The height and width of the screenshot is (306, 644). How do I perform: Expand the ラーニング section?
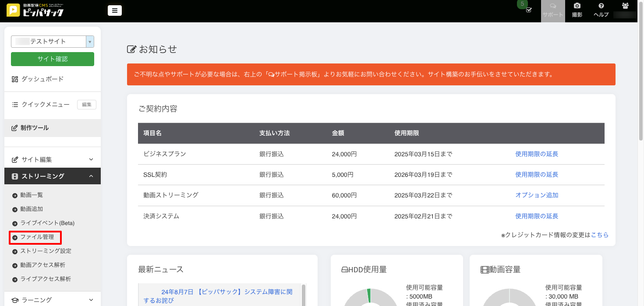coord(53,300)
